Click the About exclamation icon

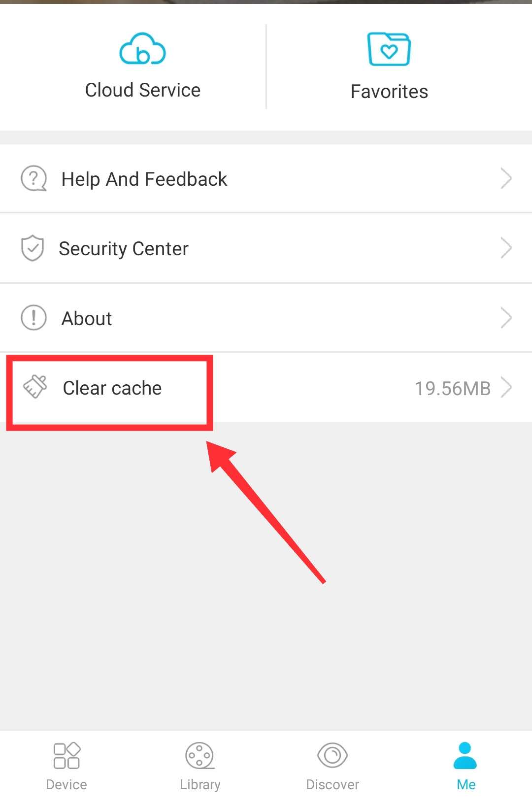33,318
